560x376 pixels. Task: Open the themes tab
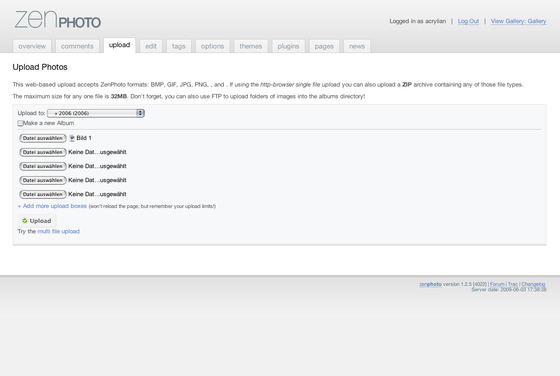[251, 46]
